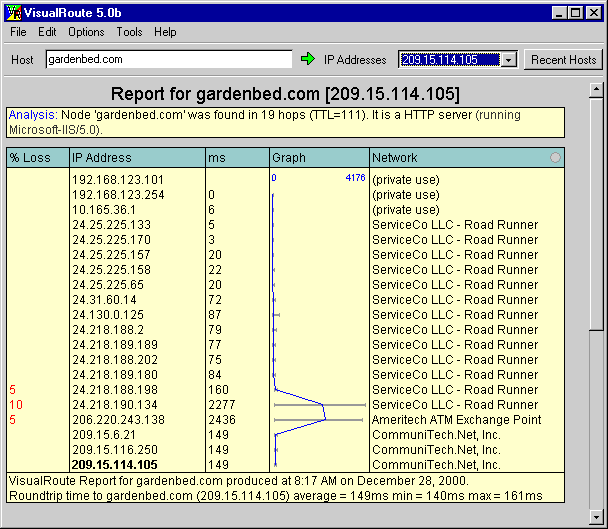The height and width of the screenshot is (529, 608).
Task: Click the Graph column header
Action: point(320,157)
